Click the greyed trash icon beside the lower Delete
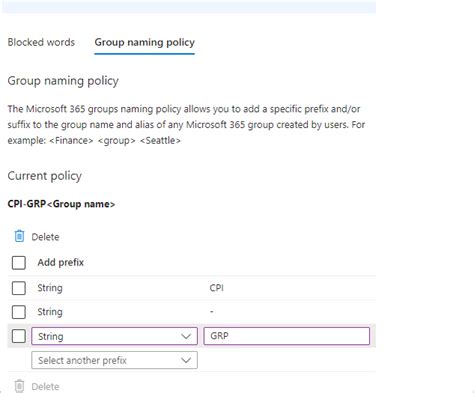This screenshot has width=474, height=393. [19, 386]
